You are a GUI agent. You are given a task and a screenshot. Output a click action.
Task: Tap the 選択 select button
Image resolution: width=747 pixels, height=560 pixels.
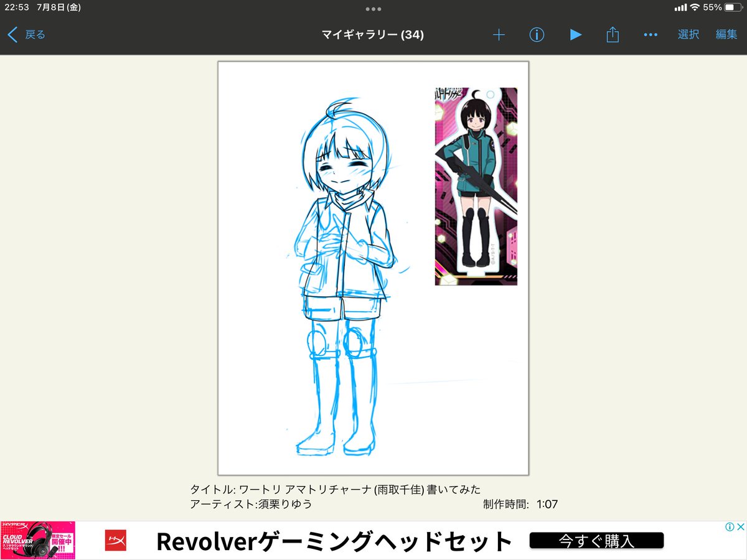(688, 35)
